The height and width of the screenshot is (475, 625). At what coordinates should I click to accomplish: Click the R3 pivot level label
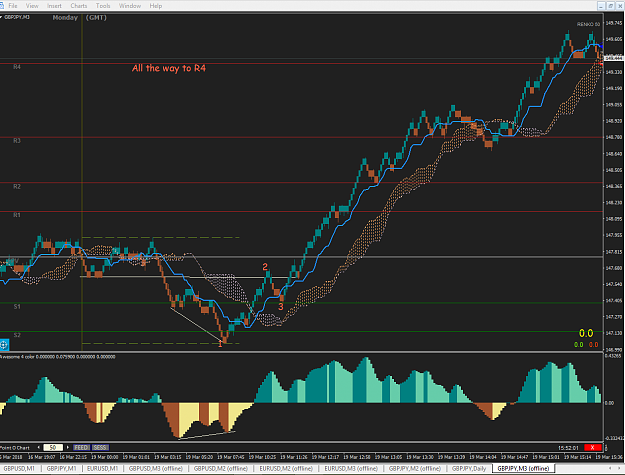(x=17, y=141)
